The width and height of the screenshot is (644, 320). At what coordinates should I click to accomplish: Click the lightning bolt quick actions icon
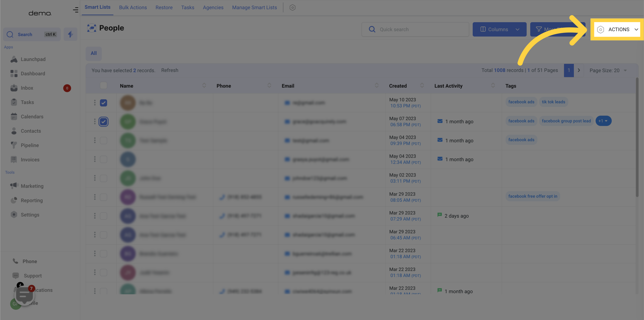[x=70, y=34]
